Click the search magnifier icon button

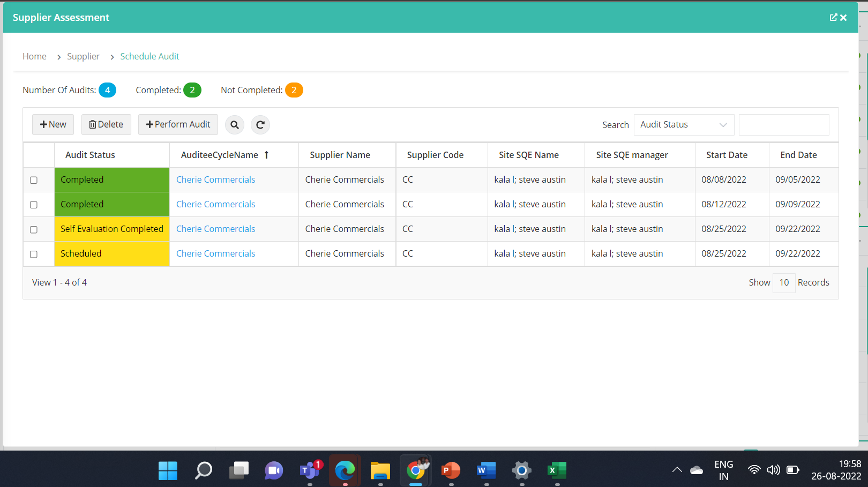[234, 125]
